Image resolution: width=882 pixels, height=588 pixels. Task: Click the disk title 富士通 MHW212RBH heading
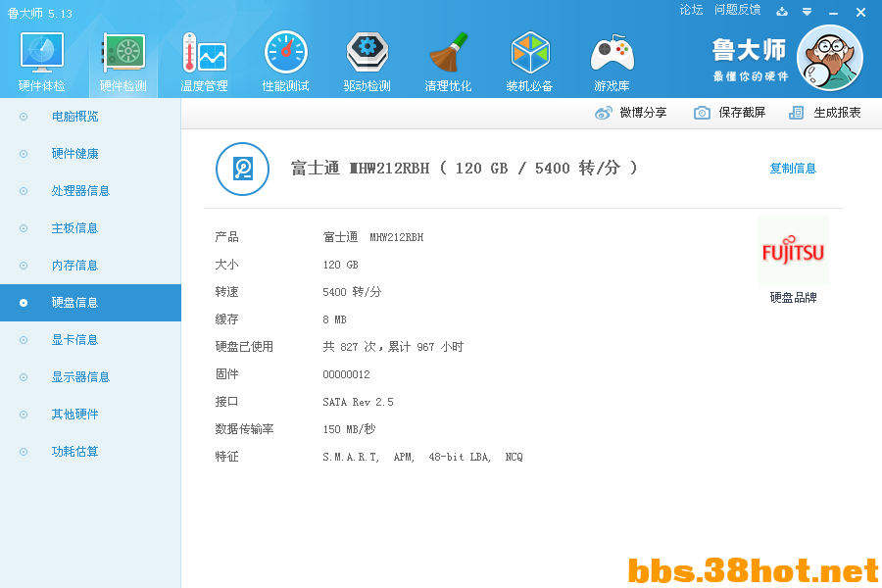(465, 168)
